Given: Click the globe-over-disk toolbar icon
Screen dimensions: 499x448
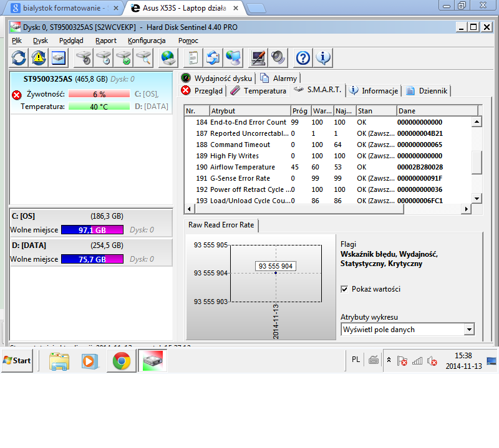Looking at the screenshot, I should (x=168, y=58).
